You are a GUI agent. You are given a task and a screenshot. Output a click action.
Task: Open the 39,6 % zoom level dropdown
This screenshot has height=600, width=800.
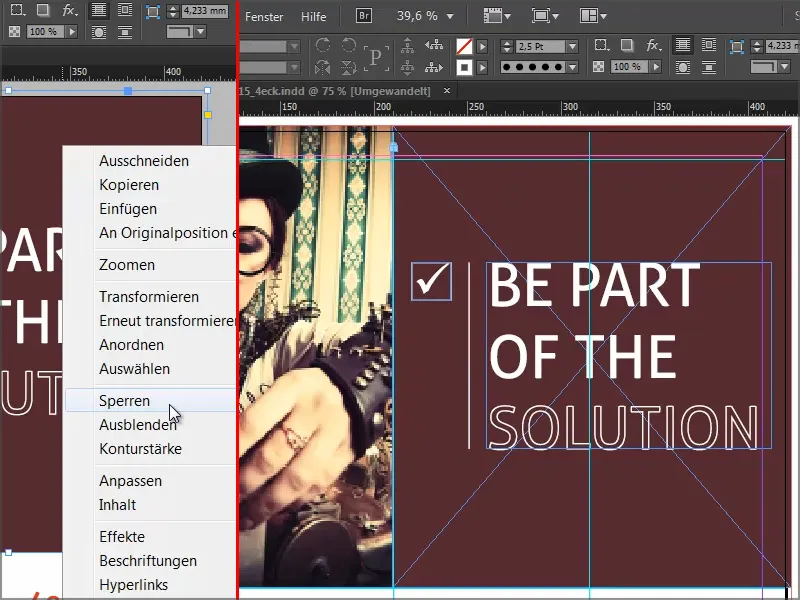450,16
